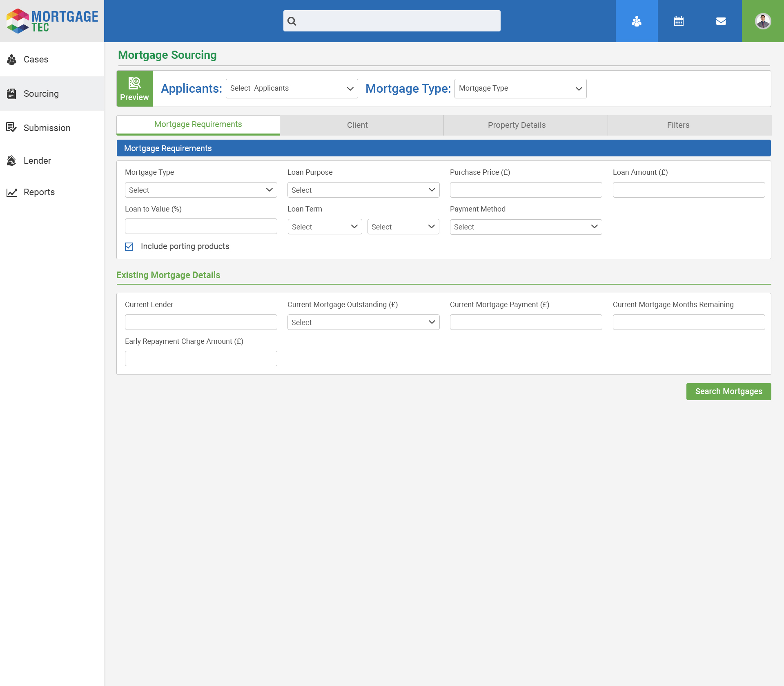Expand the Select Applicants dropdown
This screenshot has height=686, width=784.
click(x=292, y=89)
